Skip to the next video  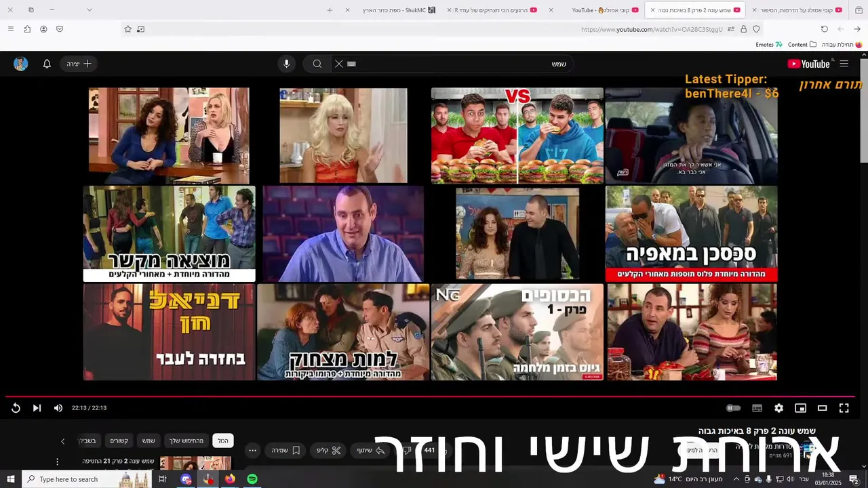coord(37,408)
